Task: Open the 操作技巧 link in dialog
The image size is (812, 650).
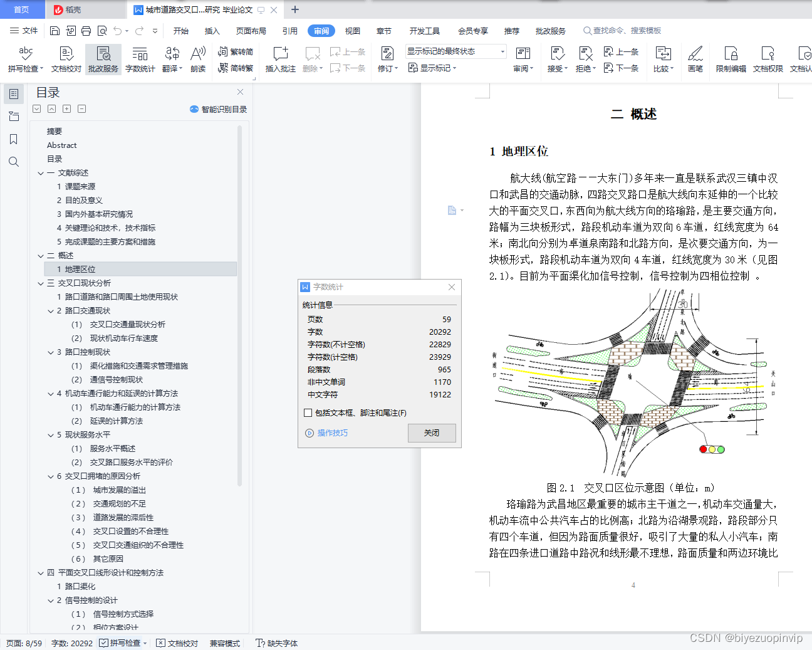Action: coord(326,433)
